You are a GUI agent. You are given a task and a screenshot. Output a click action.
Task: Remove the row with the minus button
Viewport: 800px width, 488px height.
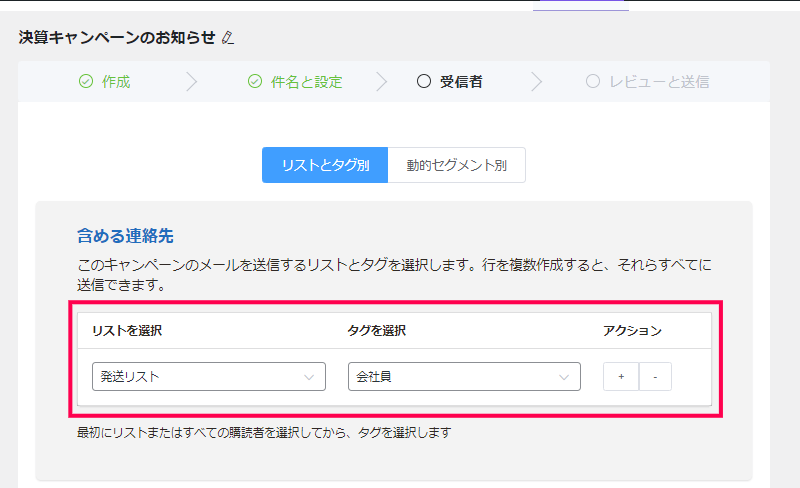655,377
